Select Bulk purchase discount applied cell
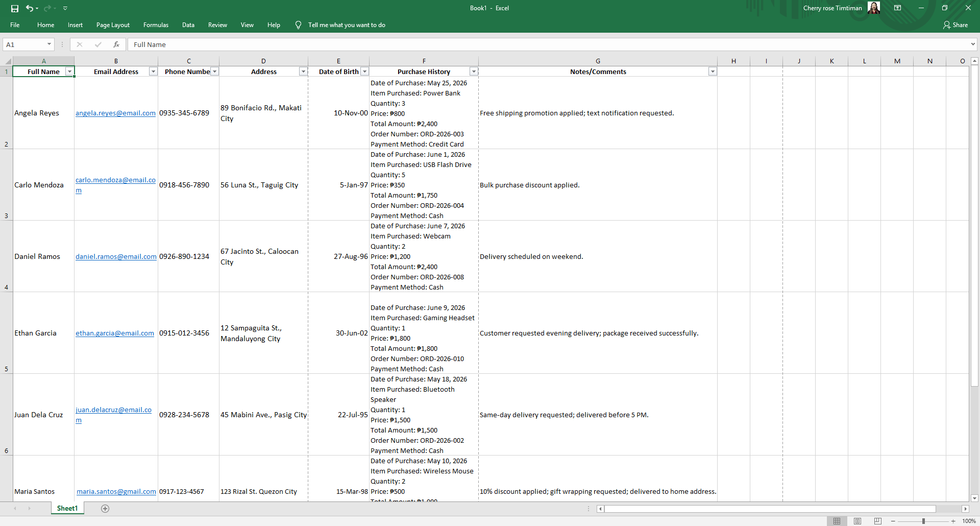 click(x=598, y=185)
